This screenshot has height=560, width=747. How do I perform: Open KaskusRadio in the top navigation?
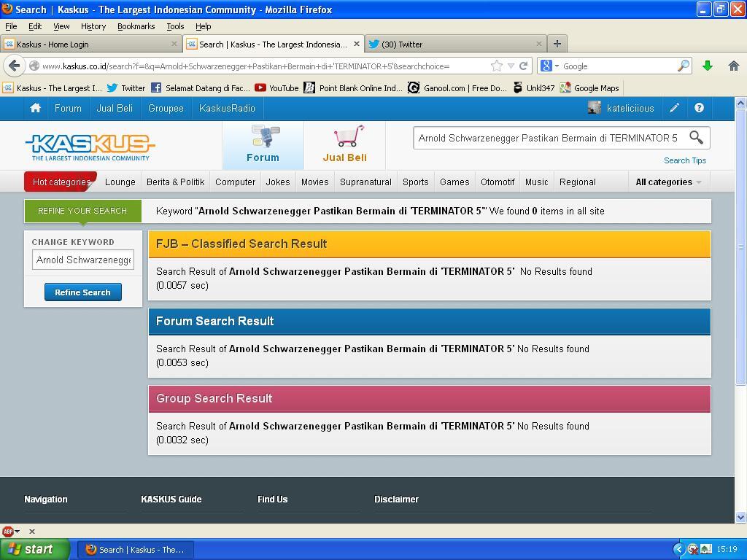point(228,108)
